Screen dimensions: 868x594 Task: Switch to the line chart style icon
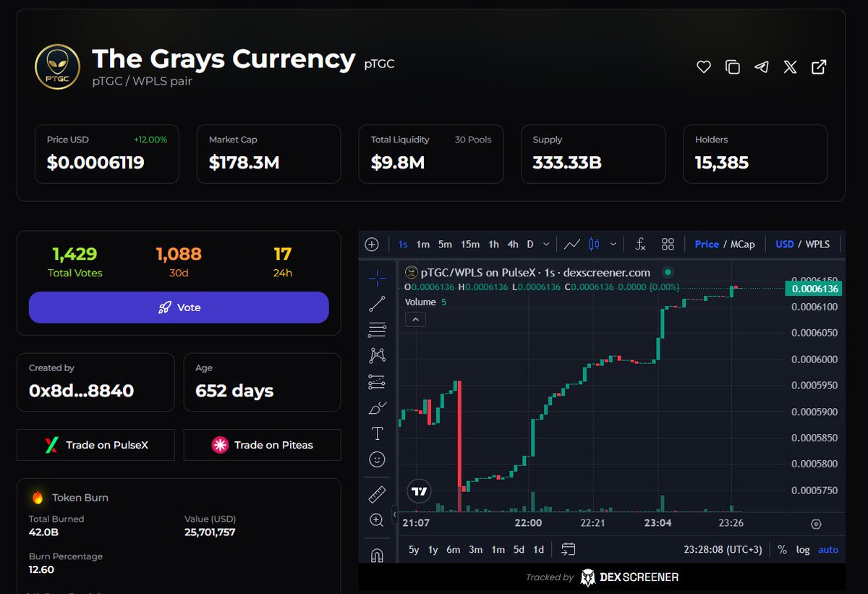pos(572,245)
